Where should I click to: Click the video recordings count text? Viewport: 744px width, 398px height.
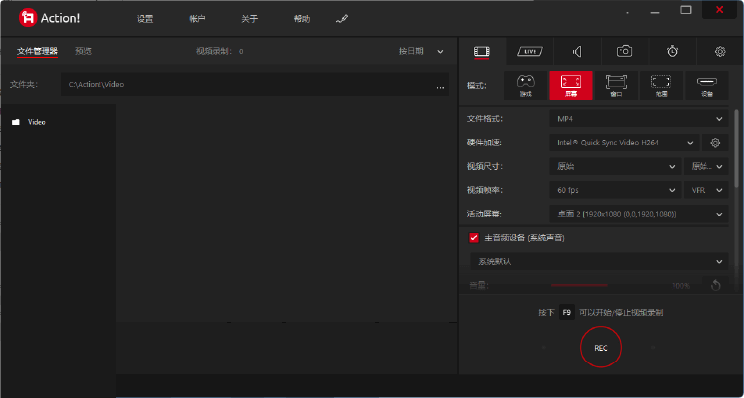[x=220, y=51]
